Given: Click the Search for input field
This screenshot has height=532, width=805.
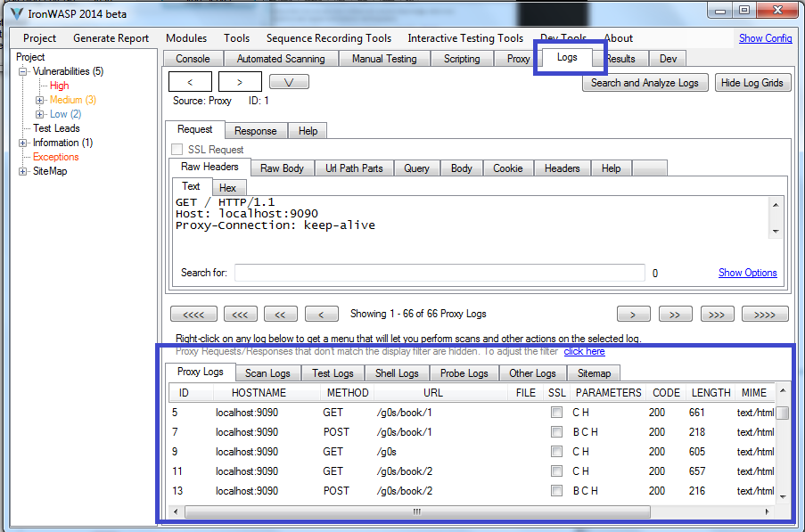Looking at the screenshot, I should [440, 273].
